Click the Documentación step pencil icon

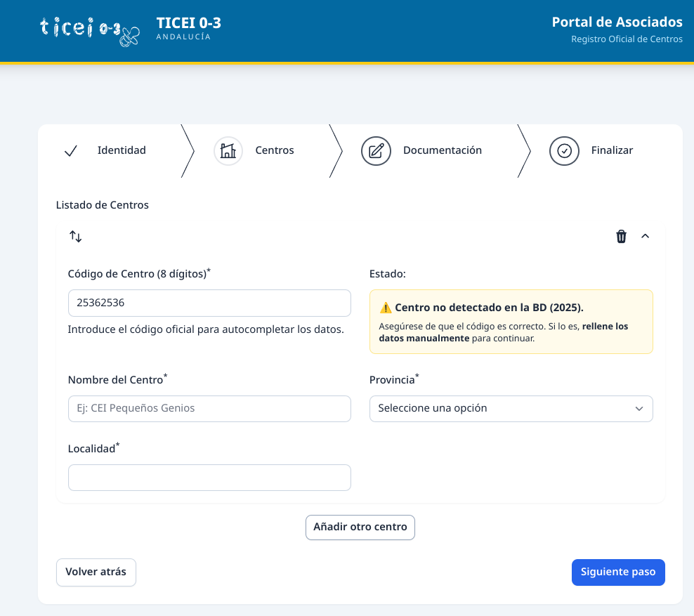(376, 150)
